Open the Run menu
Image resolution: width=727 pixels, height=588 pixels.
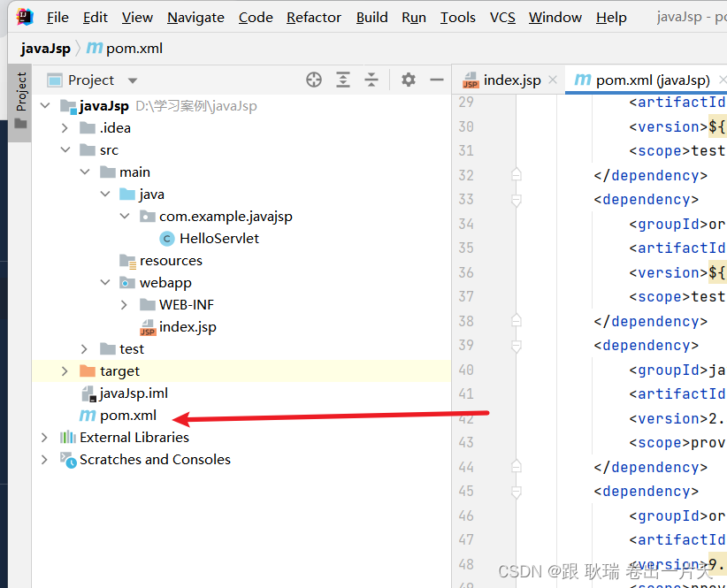[414, 18]
